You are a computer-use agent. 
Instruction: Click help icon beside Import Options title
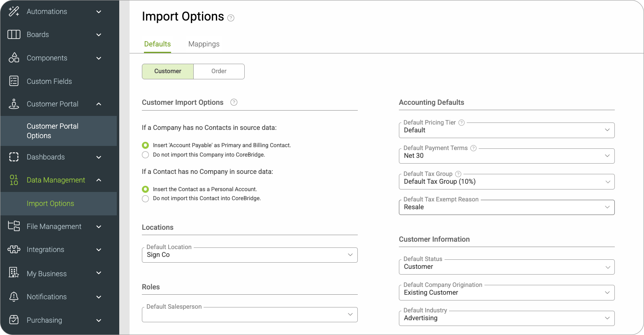[231, 18]
